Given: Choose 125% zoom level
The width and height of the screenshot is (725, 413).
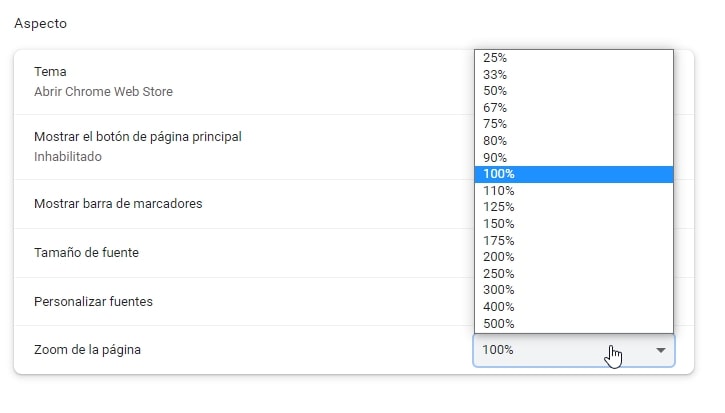Looking at the screenshot, I should click(x=574, y=207).
